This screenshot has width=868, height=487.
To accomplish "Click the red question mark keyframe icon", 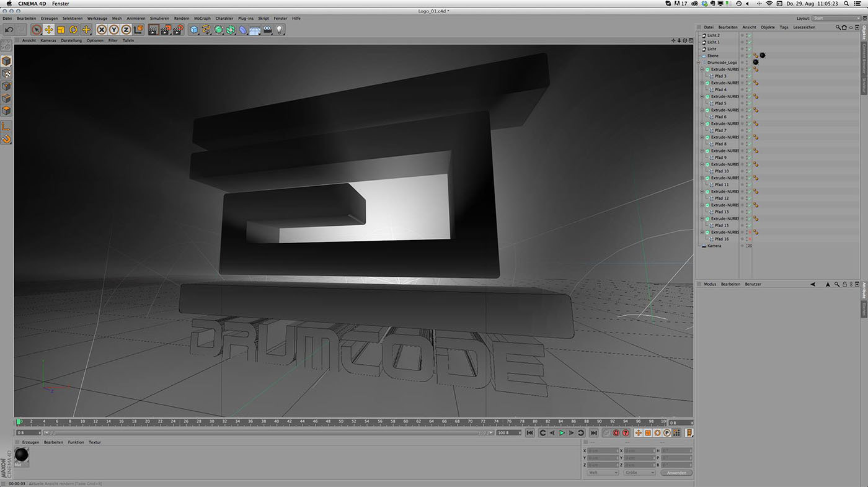I will coord(626,432).
